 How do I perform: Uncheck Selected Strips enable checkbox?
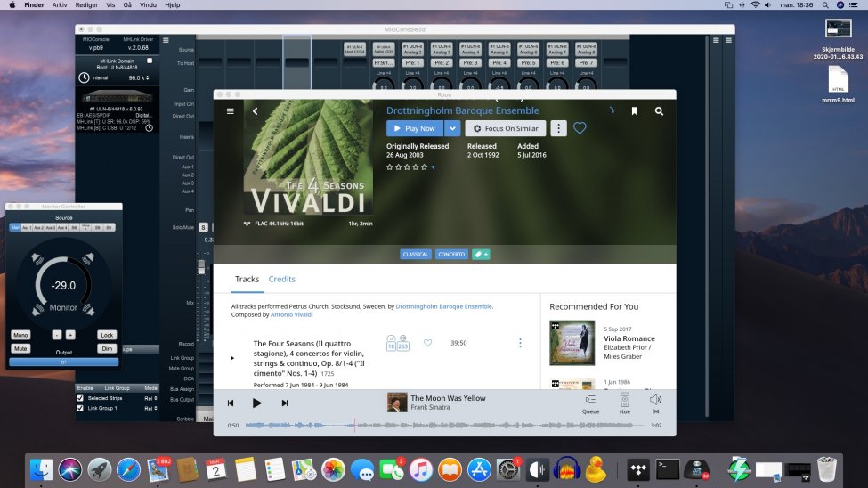[80, 398]
